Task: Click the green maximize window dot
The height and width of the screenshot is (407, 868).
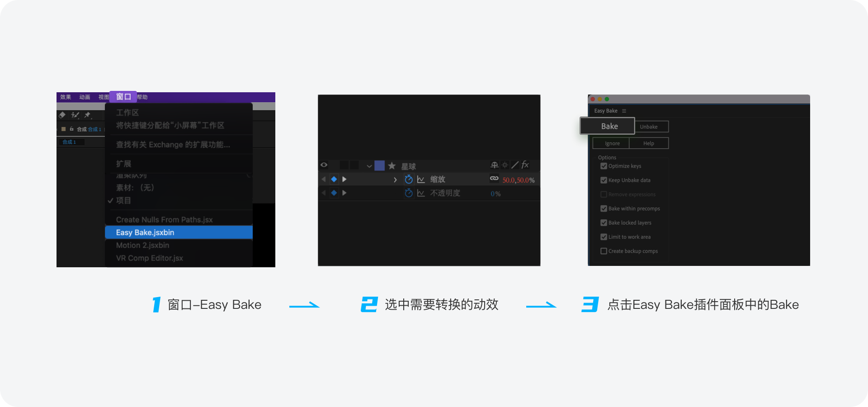Action: (x=607, y=99)
